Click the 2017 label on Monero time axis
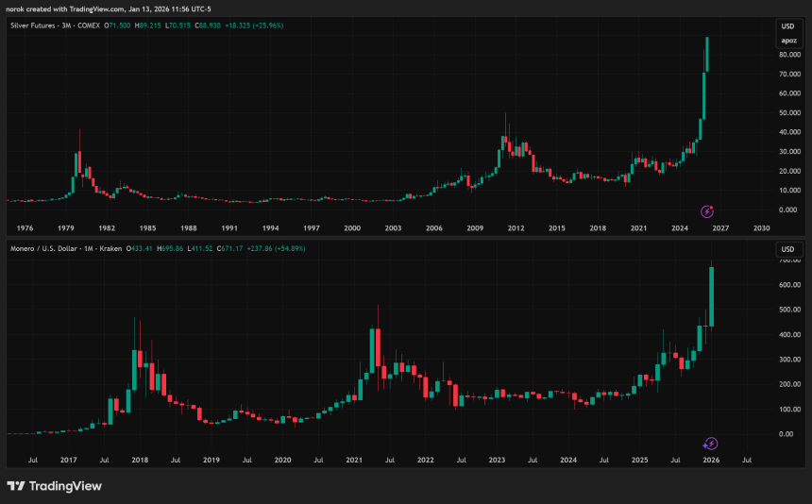The image size is (812, 504). click(68, 460)
